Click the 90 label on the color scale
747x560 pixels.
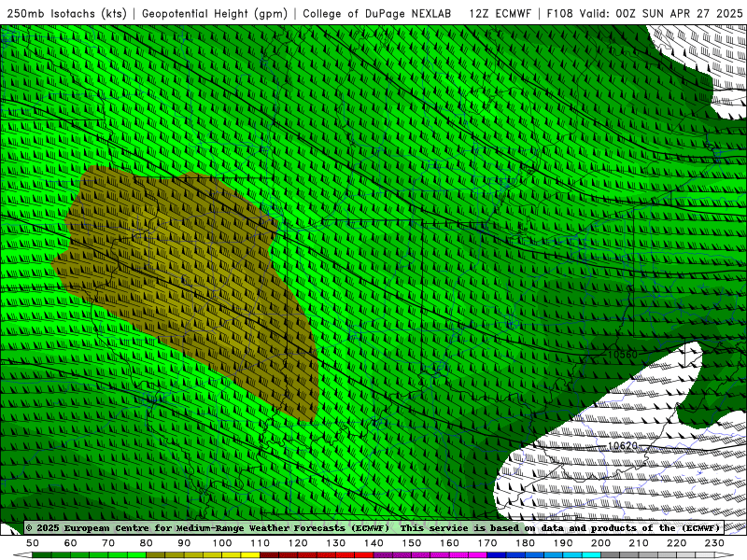(184, 543)
